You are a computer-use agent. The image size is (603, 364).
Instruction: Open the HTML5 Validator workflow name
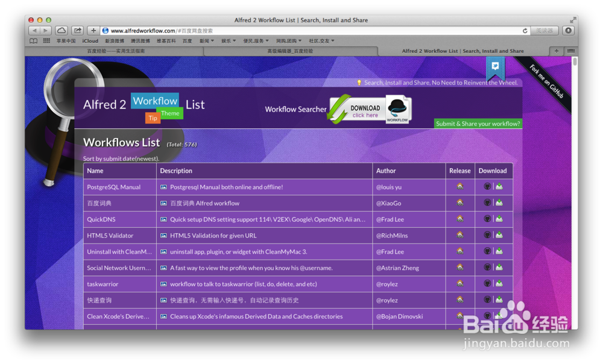click(110, 236)
